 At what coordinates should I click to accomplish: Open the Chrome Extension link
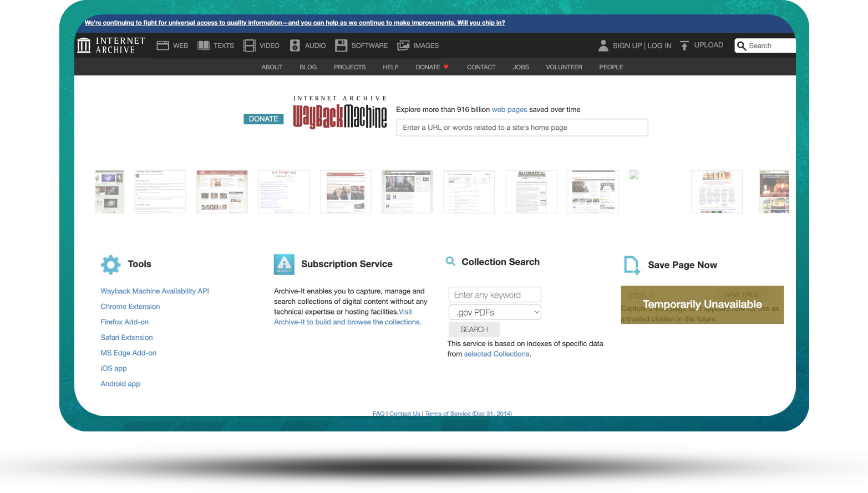pyautogui.click(x=130, y=307)
